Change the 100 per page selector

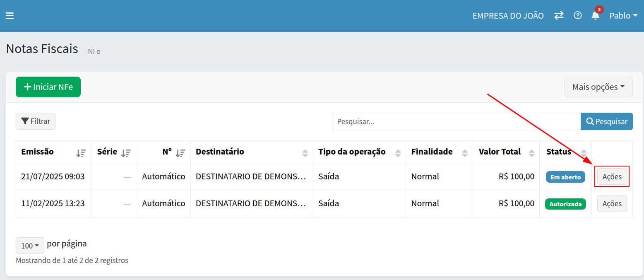click(30, 246)
